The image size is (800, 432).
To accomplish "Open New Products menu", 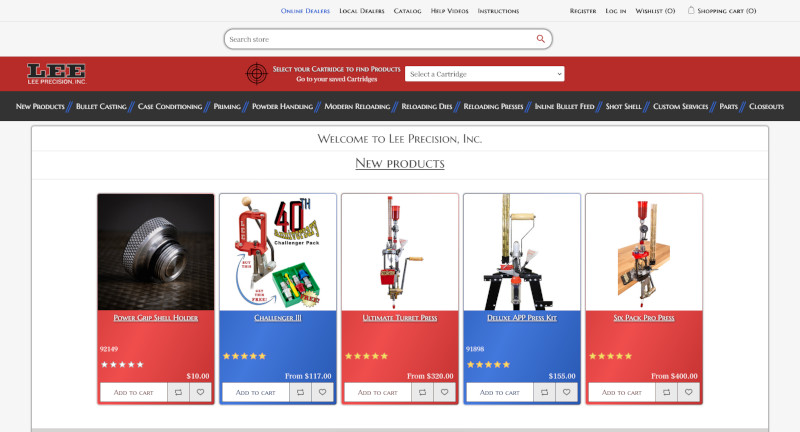I will 40,106.
